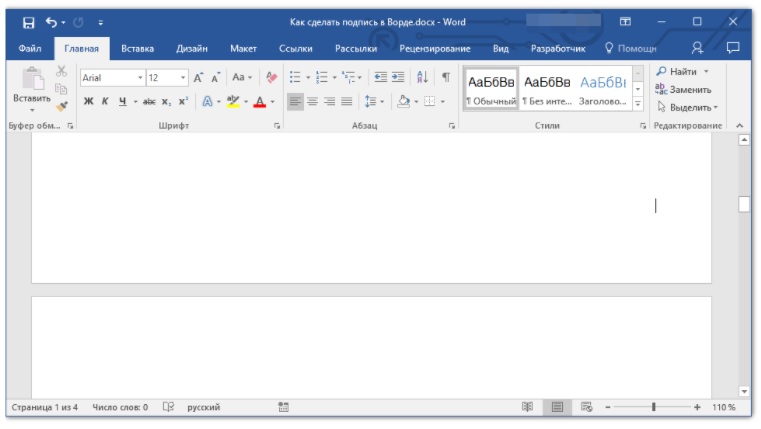
Task: Select the Обычный style thumbnail
Action: [x=491, y=89]
